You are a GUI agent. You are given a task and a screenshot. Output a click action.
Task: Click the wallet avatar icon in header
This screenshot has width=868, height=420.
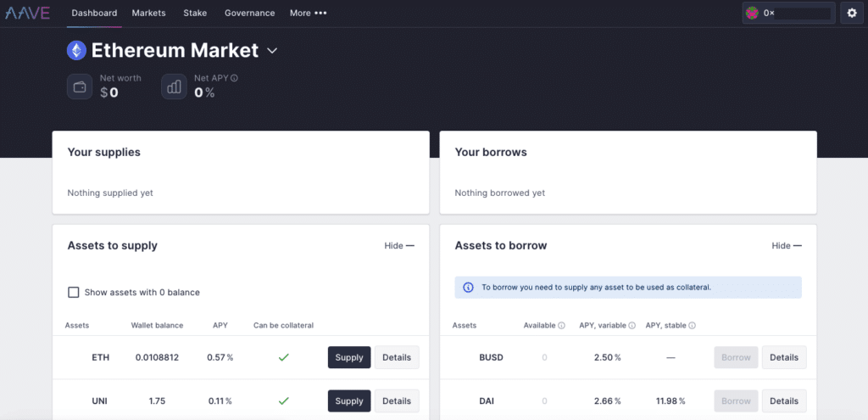[752, 13]
